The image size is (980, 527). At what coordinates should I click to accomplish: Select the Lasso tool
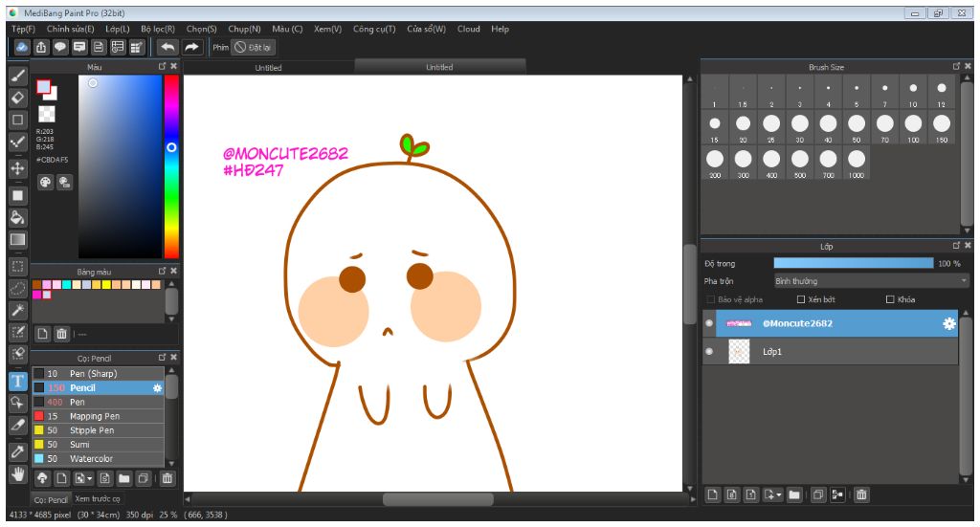[x=18, y=289]
